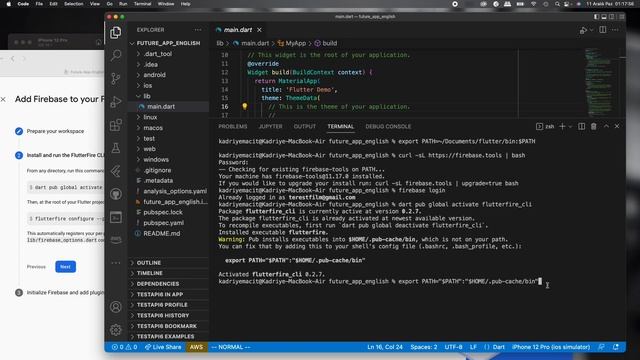Open the View menu in menu bar

95,4
